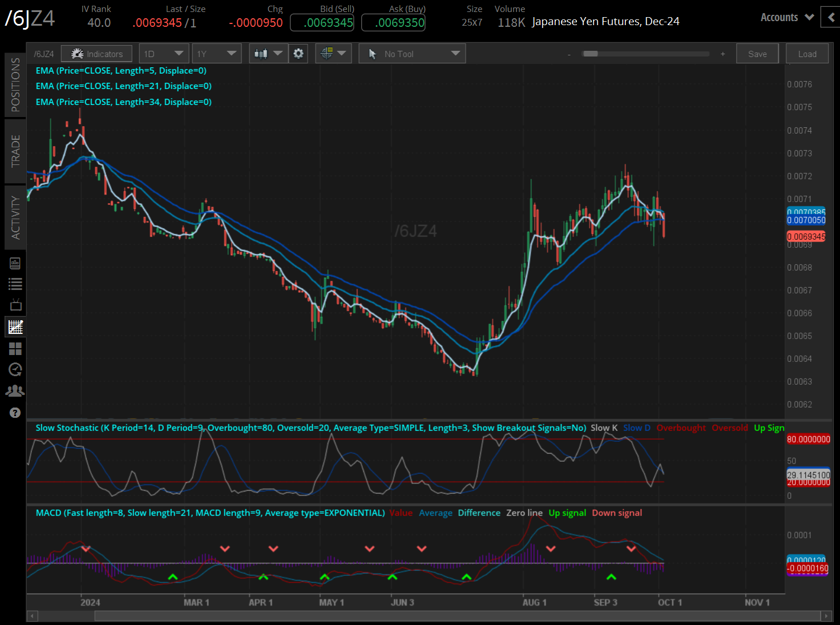
Task: Open the candlestick chart type dropdown
Action: pos(268,54)
